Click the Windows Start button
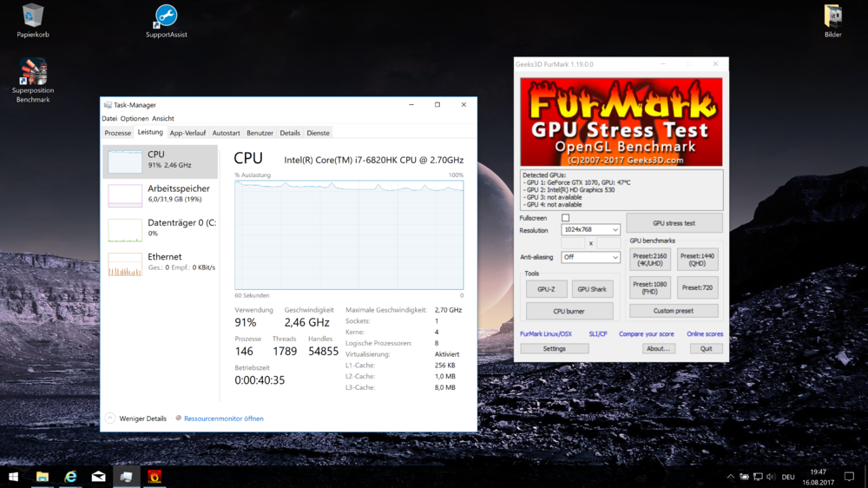 click(14, 477)
